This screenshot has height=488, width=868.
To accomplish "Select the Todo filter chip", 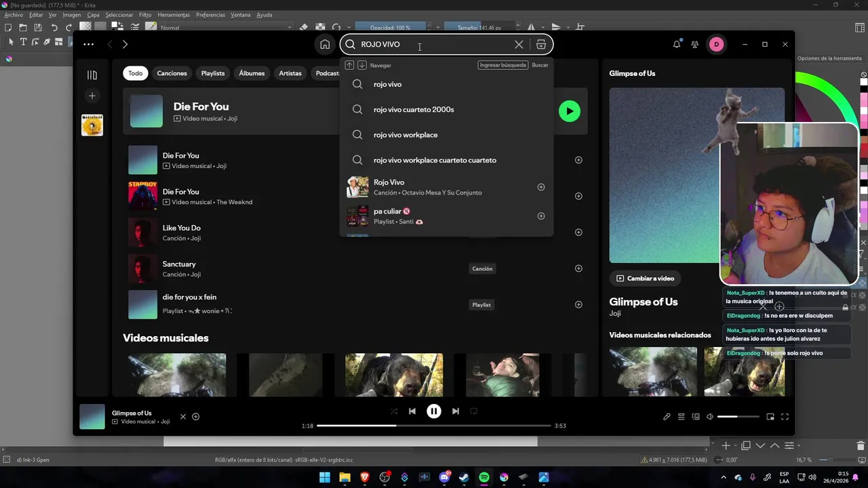I will click(136, 73).
